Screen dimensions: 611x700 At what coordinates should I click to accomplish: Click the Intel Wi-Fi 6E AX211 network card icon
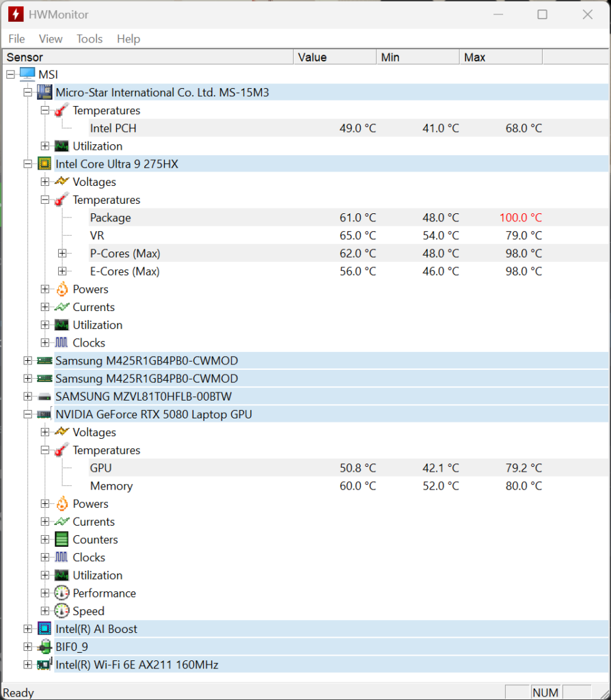coord(44,664)
